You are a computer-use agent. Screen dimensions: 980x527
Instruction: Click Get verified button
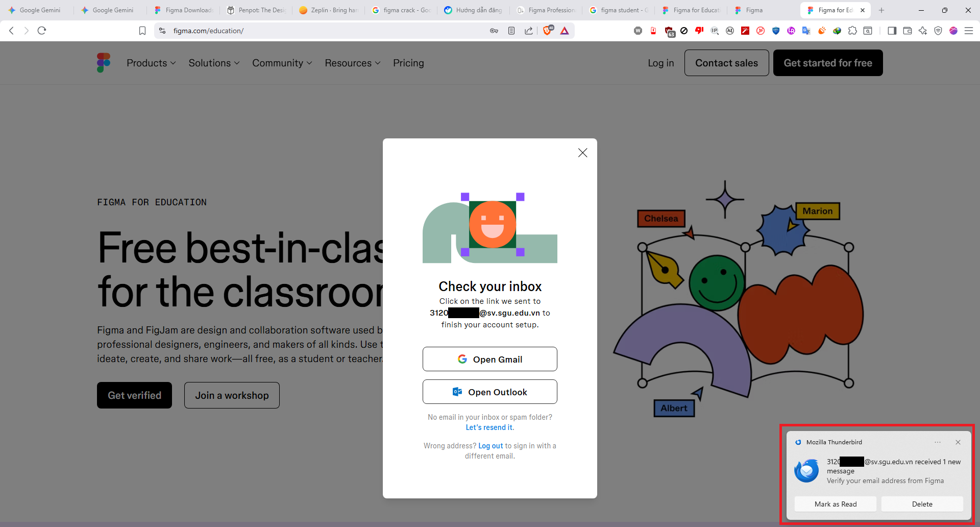pyautogui.click(x=134, y=395)
